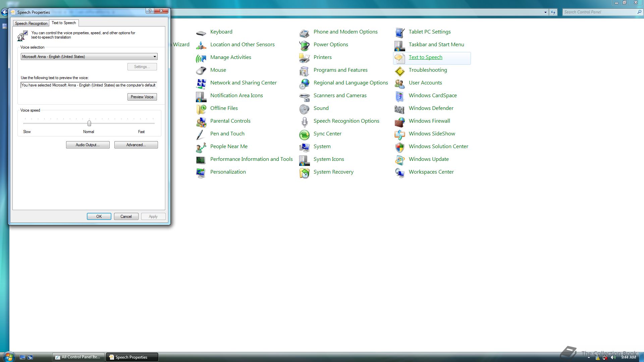Screen dimensions: 644x362
Task: Open the Network and Sharing Center icon
Action: (201, 83)
